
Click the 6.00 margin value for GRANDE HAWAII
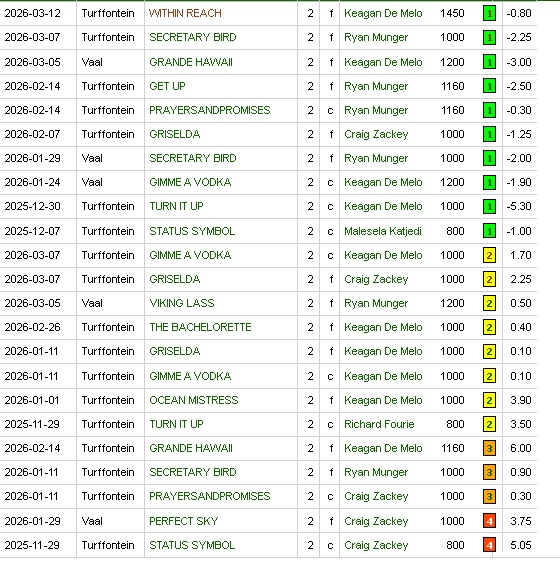click(521, 448)
